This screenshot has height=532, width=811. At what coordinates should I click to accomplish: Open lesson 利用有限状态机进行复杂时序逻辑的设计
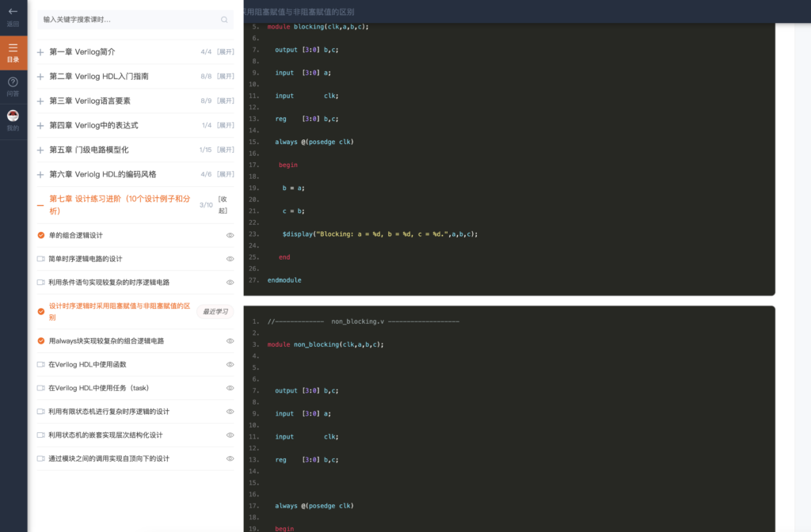pos(109,412)
